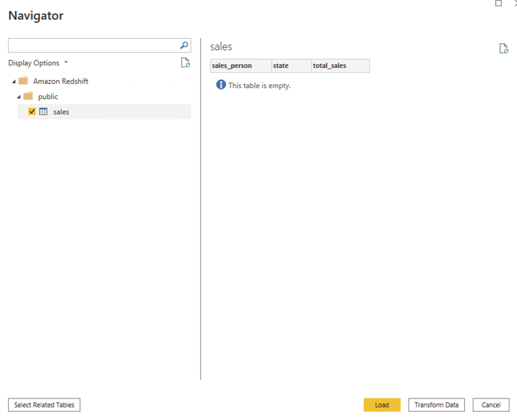Select the Amazon Redshift tree label
The height and width of the screenshot is (420, 517).
pos(60,81)
